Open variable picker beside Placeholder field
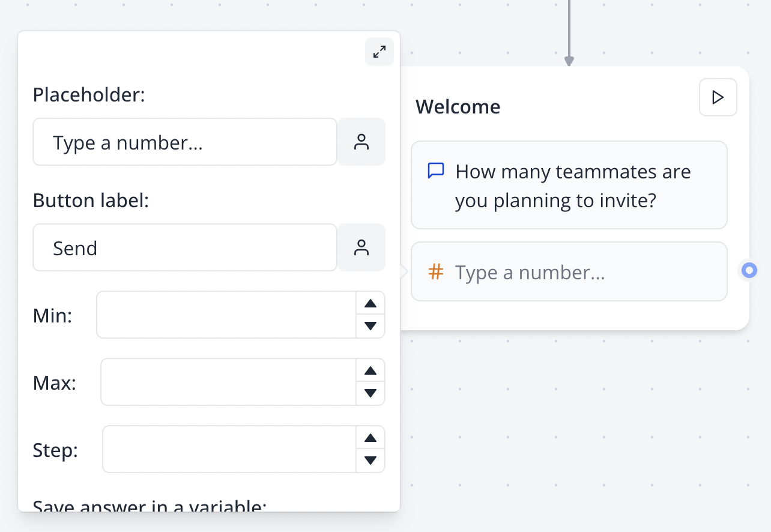Image resolution: width=771 pixels, height=532 pixels. 361,142
